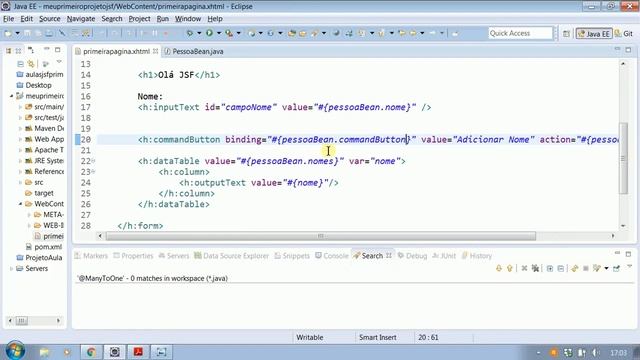Open Adobe Reader from taskbar

click(x=138, y=352)
